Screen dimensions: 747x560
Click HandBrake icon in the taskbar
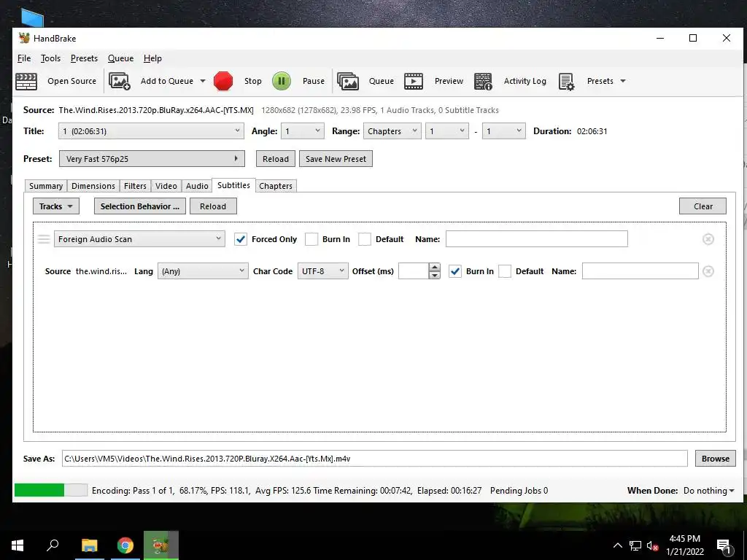[x=161, y=545]
